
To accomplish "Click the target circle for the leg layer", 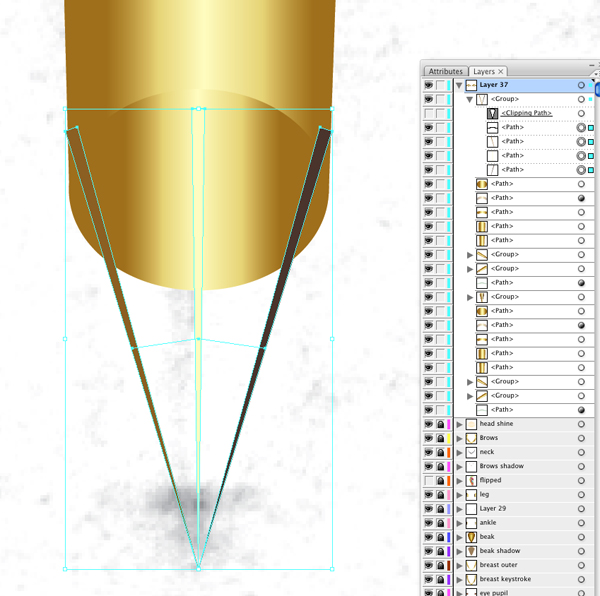I will pyautogui.click(x=581, y=495).
